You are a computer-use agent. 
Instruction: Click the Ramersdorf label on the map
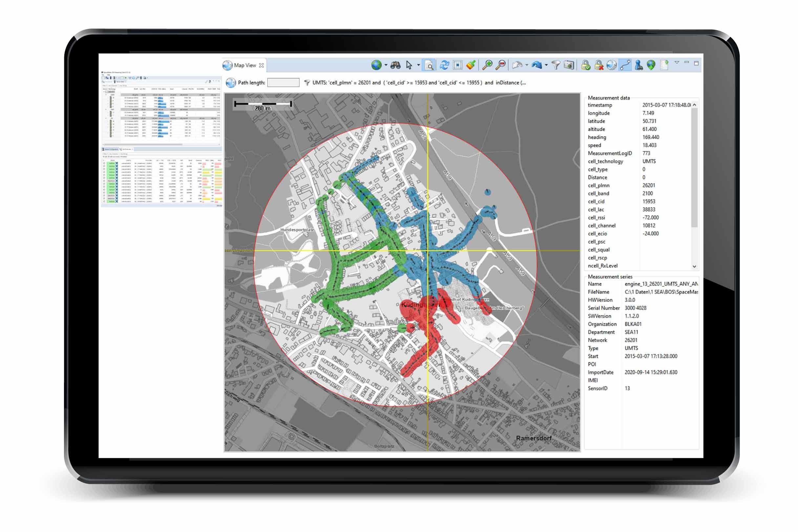534,438
